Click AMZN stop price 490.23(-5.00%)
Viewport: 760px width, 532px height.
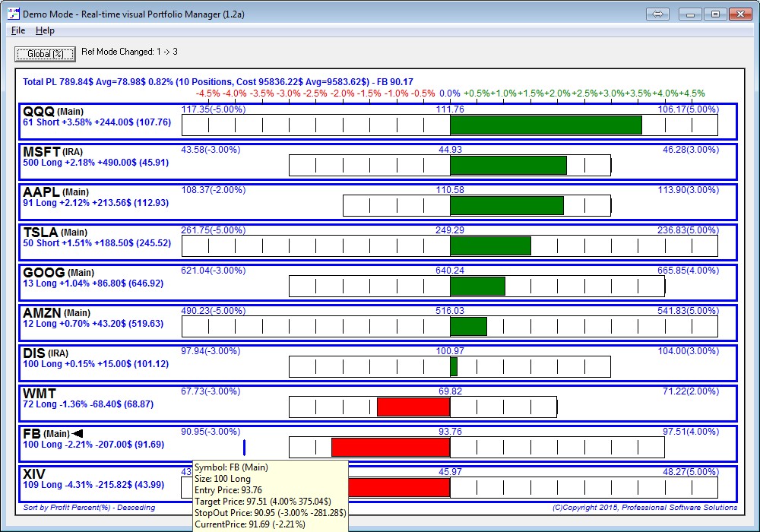[214, 311]
